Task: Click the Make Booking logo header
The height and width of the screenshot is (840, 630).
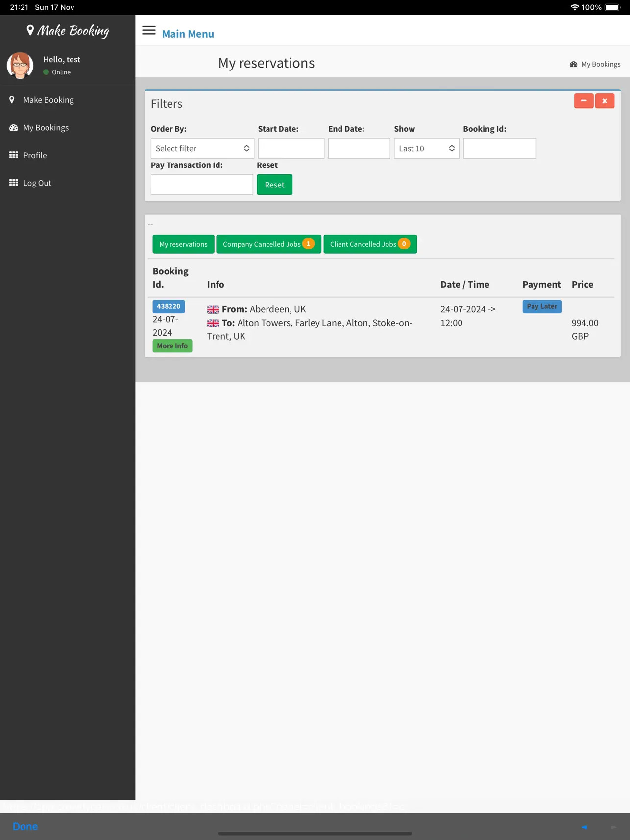Action: [x=68, y=31]
